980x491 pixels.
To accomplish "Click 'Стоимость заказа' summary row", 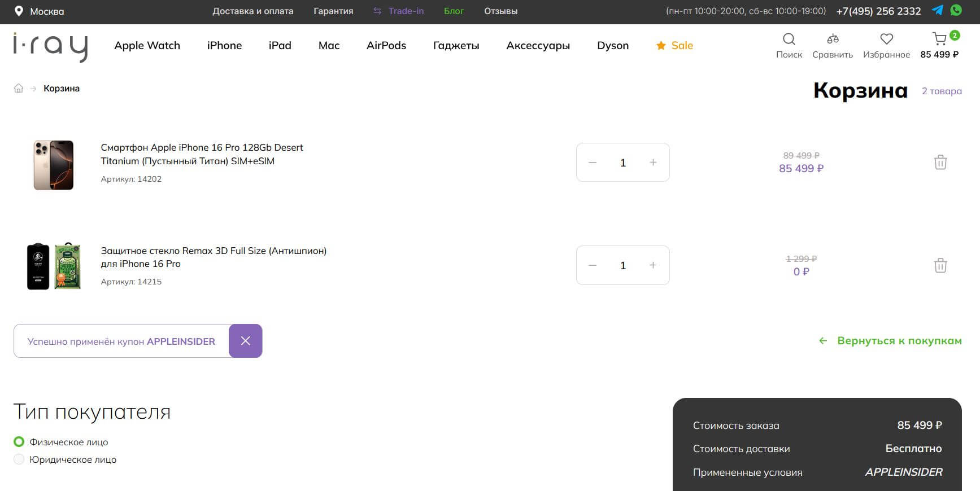I will point(817,425).
